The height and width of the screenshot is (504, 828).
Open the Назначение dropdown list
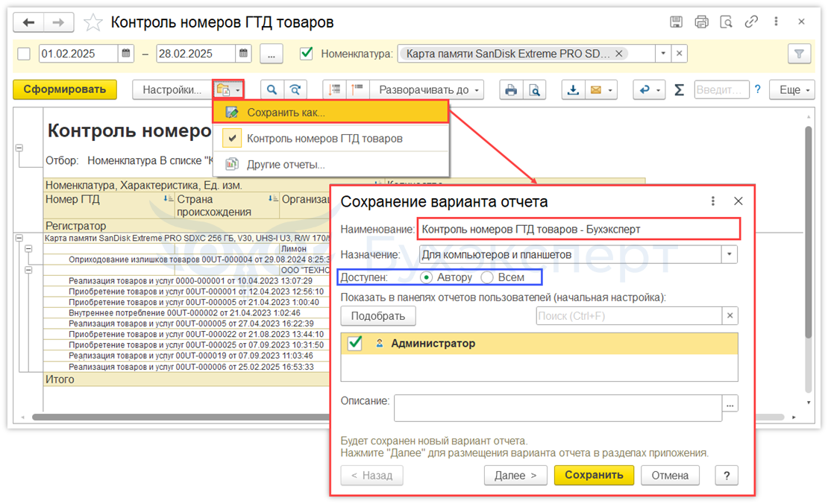click(x=729, y=254)
